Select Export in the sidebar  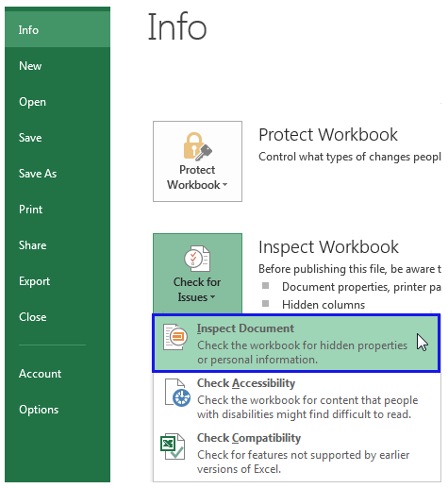pos(58,281)
